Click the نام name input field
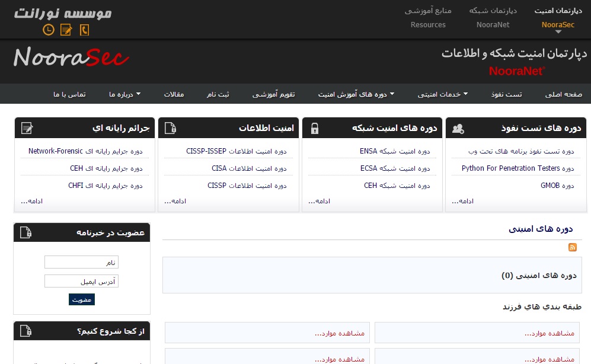The height and width of the screenshot is (364, 591). [81, 262]
